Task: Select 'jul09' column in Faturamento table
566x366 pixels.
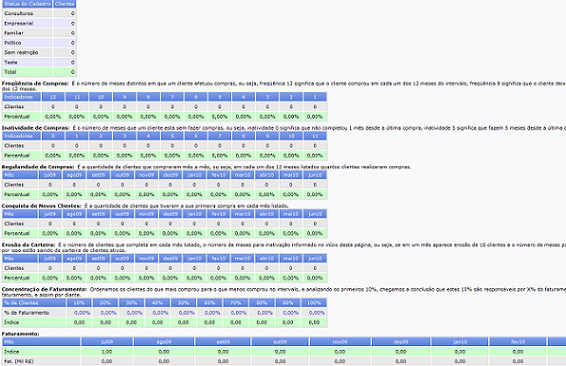Action: [107, 341]
